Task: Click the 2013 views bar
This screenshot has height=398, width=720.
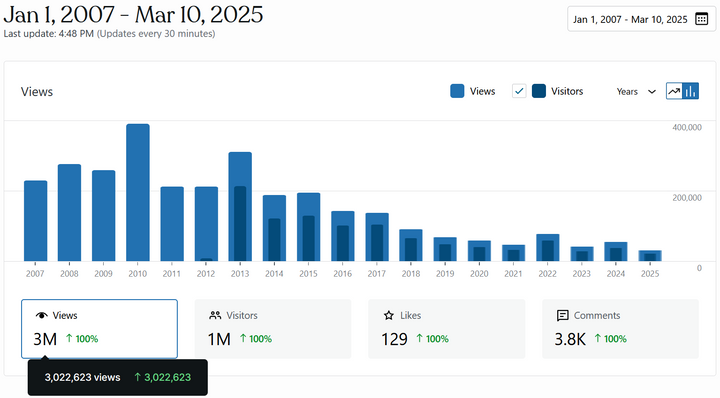Action: [x=240, y=207]
